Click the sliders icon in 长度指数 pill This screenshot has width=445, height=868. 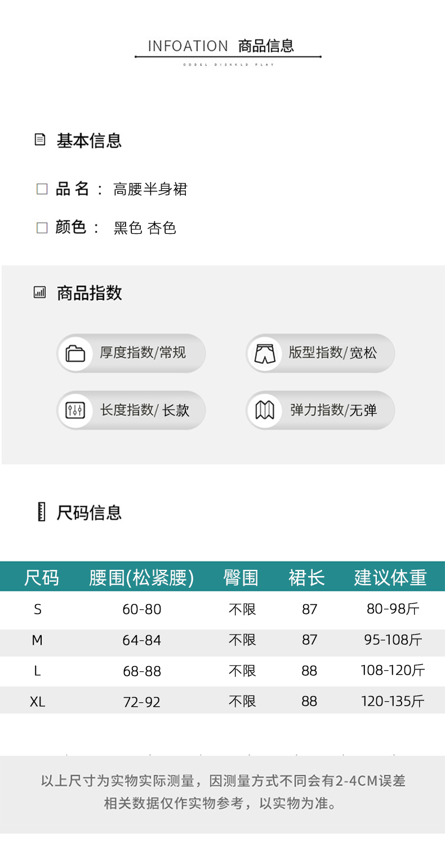tap(75, 410)
